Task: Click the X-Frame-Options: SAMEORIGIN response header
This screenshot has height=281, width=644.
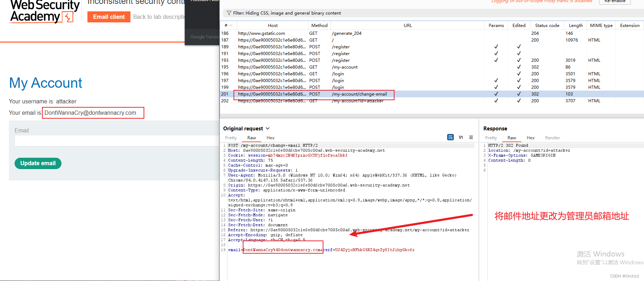Action: point(522,156)
